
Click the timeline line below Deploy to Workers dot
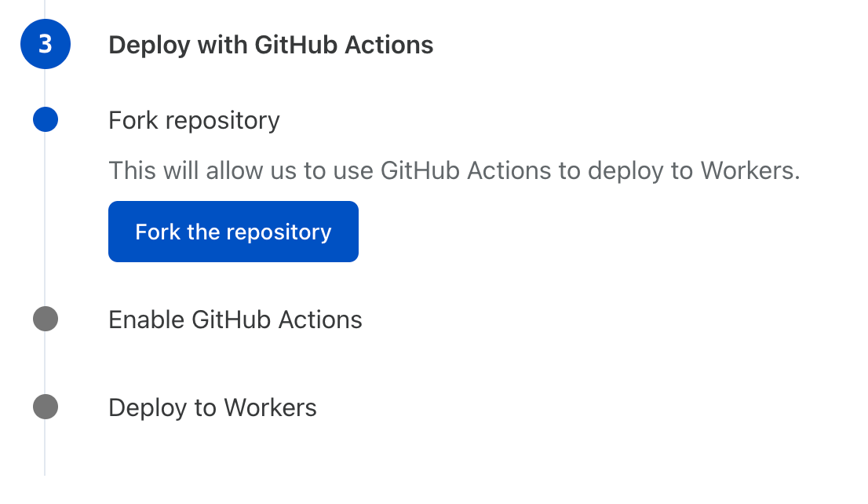coord(45,447)
